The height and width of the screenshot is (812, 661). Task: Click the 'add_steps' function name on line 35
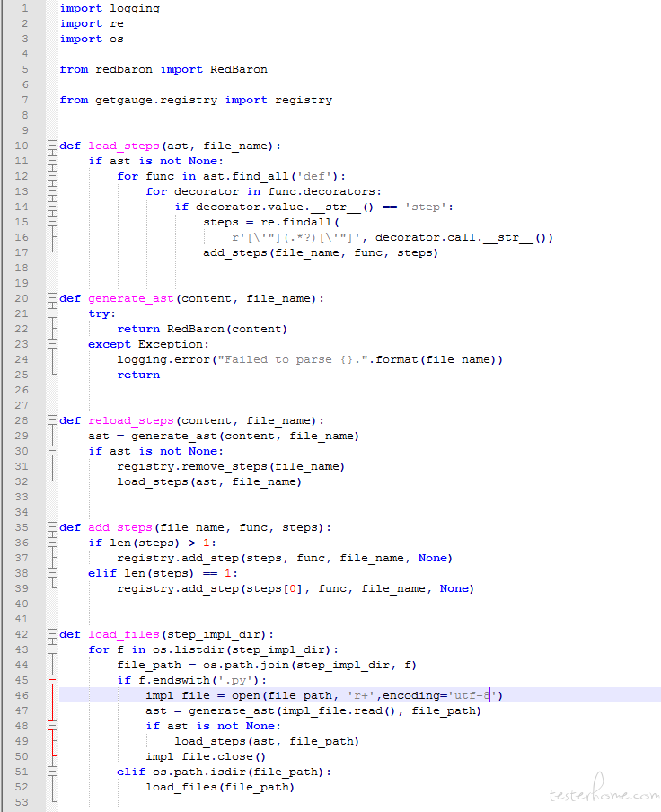click(120, 527)
